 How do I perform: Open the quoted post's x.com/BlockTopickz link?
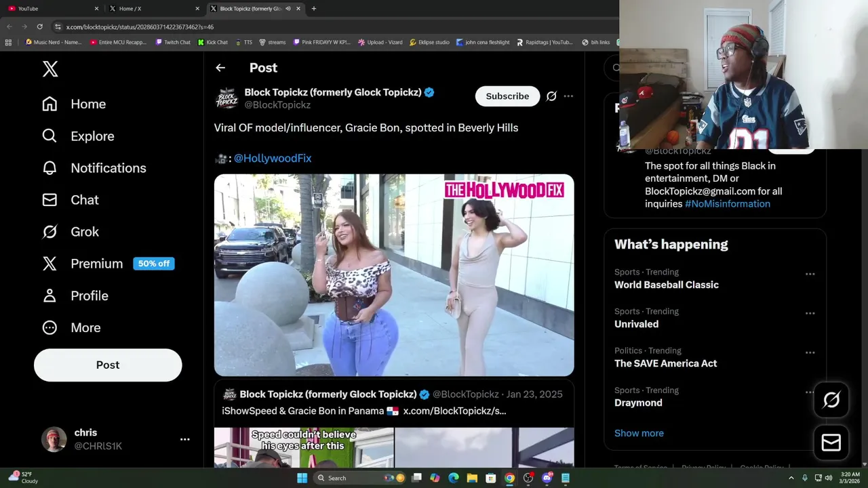pyautogui.click(x=454, y=411)
